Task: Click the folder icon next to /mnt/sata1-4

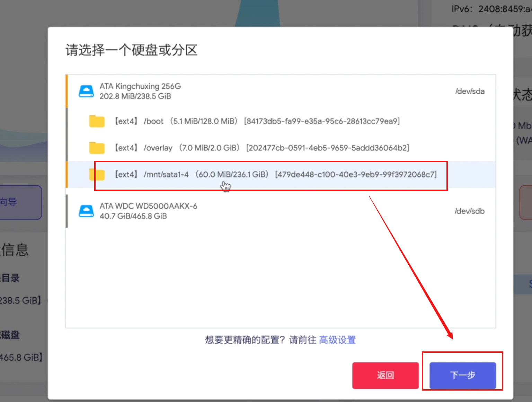Action: [x=97, y=174]
